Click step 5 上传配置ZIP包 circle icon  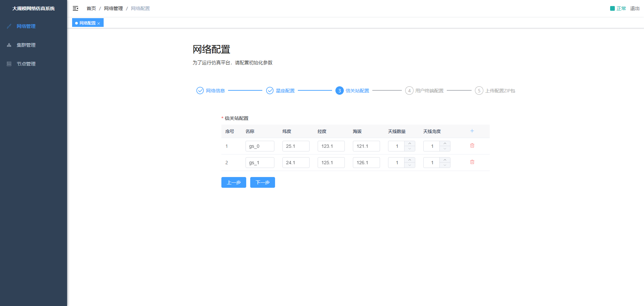point(479,91)
